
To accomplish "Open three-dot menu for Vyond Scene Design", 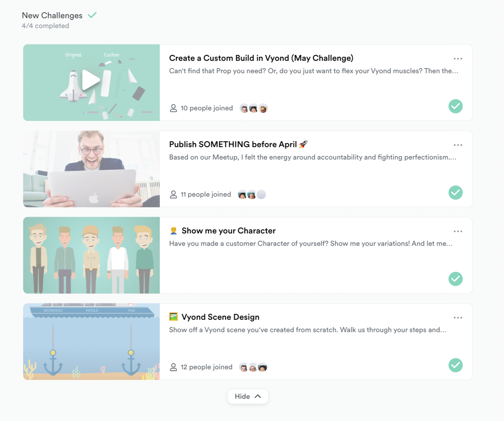I will [x=458, y=318].
